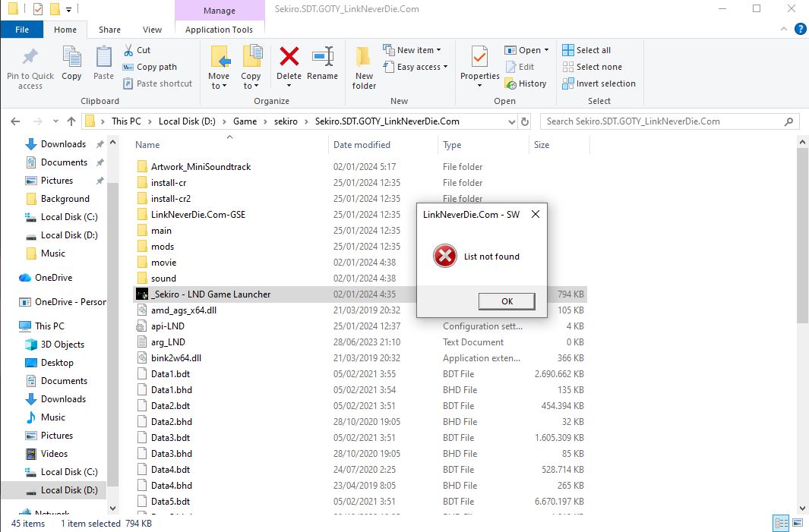809x532 pixels.
Task: Sort by Date modified column header
Action: (x=362, y=145)
